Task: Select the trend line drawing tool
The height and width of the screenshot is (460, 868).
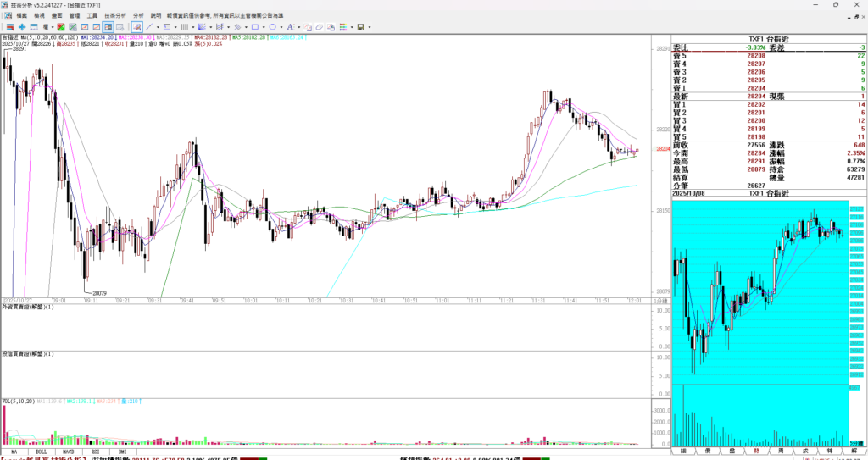Action: [149, 27]
